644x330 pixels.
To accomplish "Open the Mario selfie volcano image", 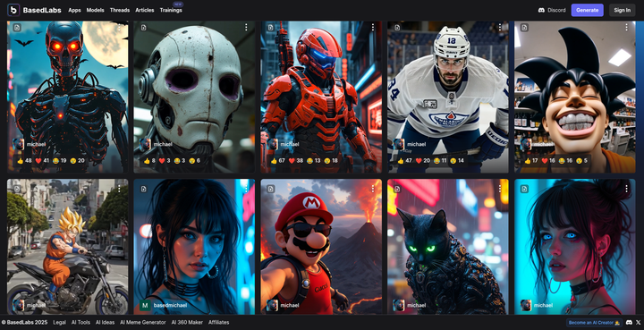I will tap(321, 246).
